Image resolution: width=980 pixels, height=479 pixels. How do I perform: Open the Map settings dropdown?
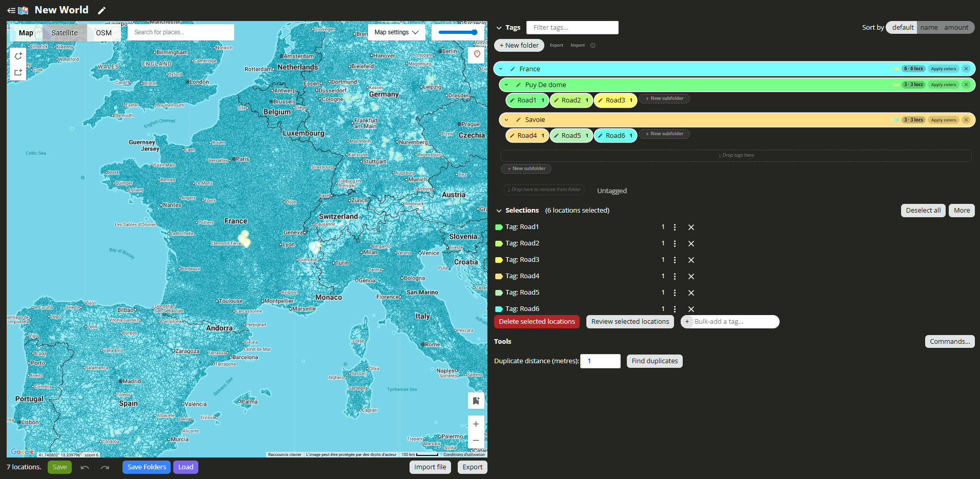[x=397, y=32]
